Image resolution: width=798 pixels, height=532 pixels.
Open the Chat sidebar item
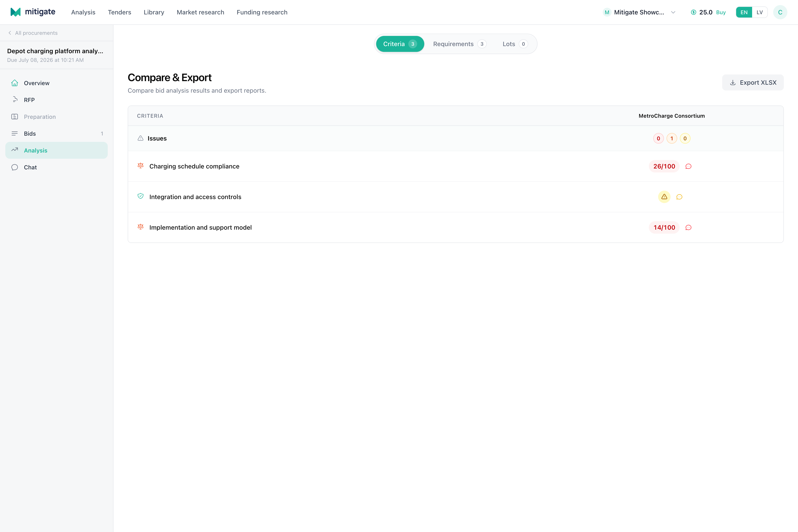pyautogui.click(x=56, y=167)
